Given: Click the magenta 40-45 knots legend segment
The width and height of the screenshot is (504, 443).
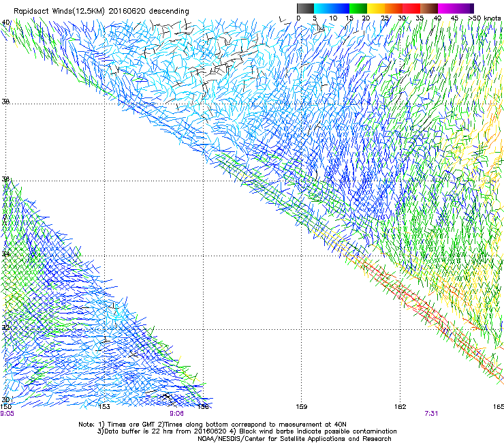Looking at the screenshot, I should pyautogui.click(x=447, y=8).
